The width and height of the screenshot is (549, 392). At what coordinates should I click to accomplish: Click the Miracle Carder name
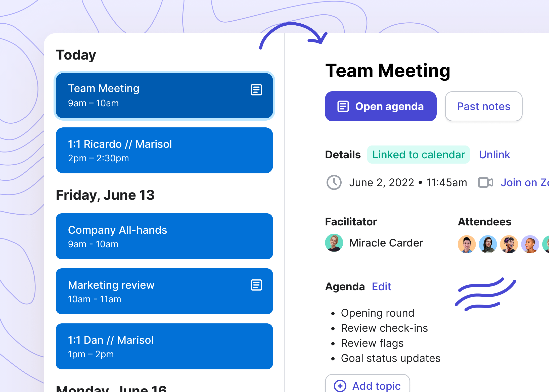[386, 243]
